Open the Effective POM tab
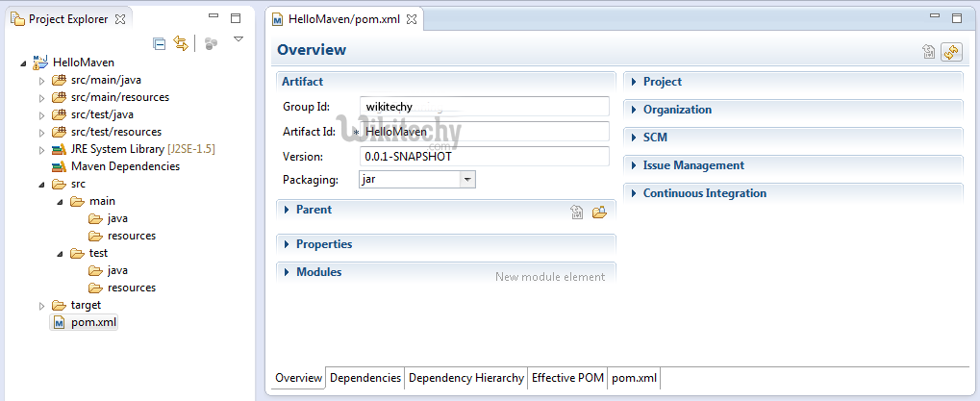 (567, 378)
